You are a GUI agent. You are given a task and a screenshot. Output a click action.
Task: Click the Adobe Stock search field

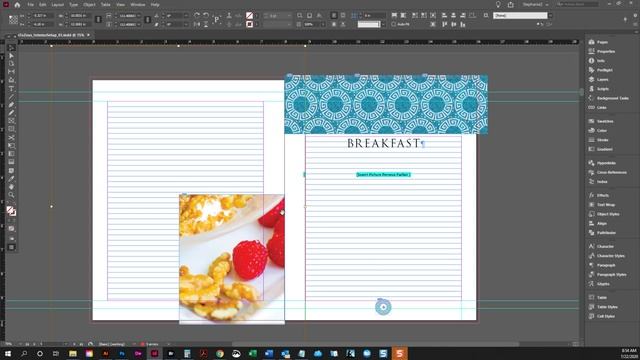tap(577, 4)
